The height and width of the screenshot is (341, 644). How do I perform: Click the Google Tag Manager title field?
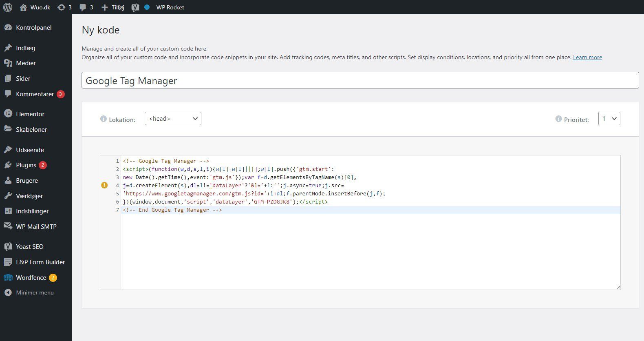coord(360,80)
